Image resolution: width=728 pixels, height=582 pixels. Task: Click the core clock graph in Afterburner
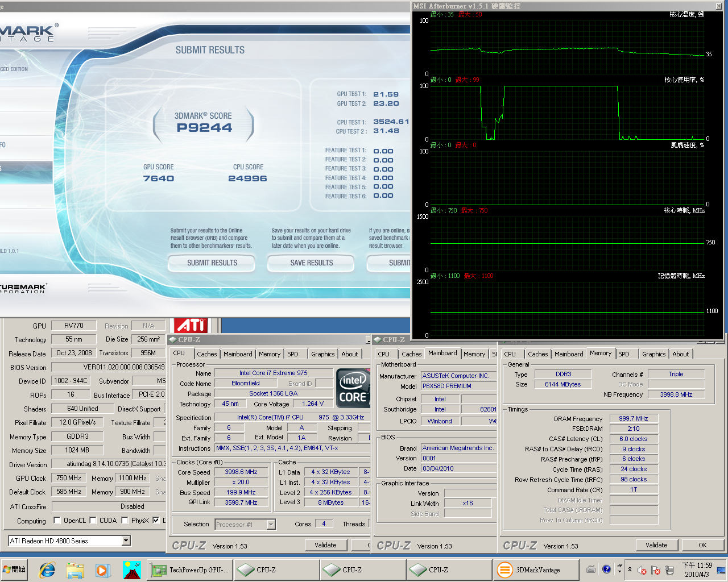coord(567,243)
